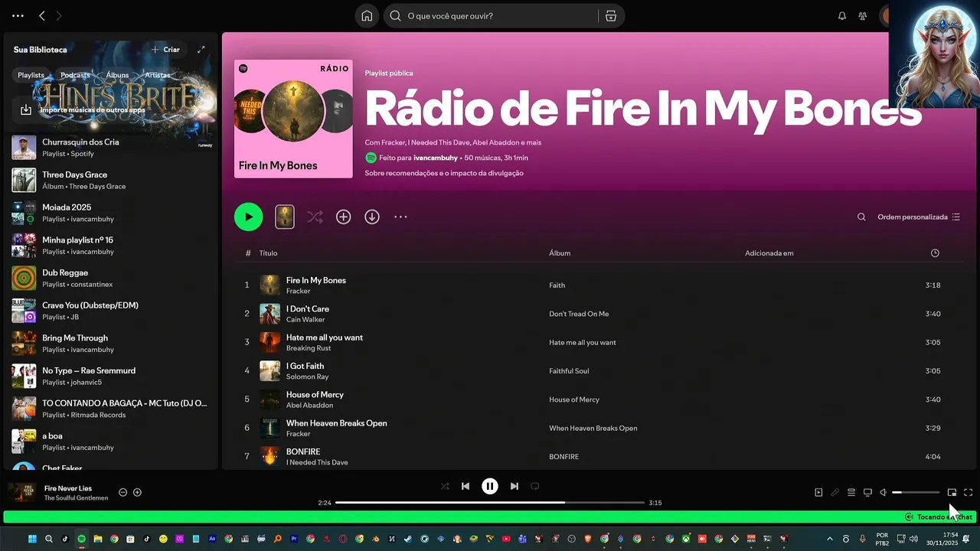Open the ivancambuhy profile link
Screen dimensions: 980x551
(x=436, y=158)
